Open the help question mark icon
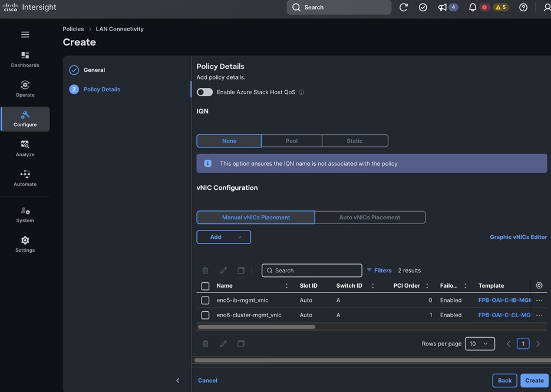 tap(523, 8)
